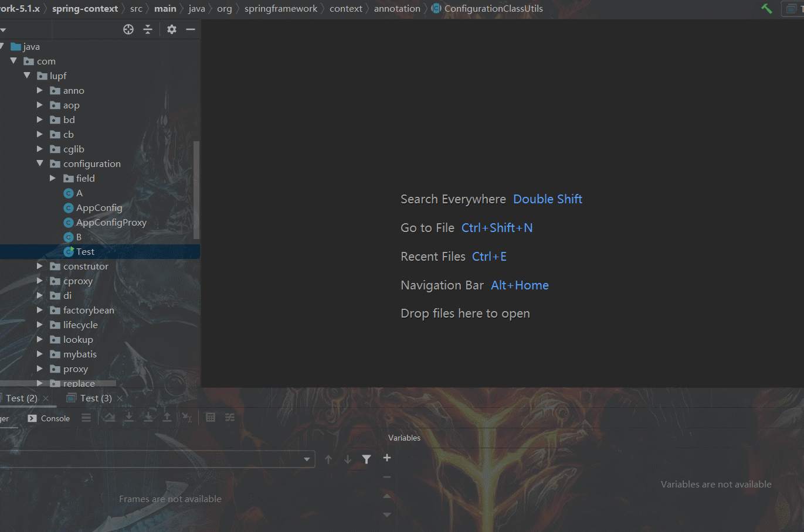Image resolution: width=804 pixels, height=532 pixels.
Task: Expand the cglib package
Action: click(40, 149)
